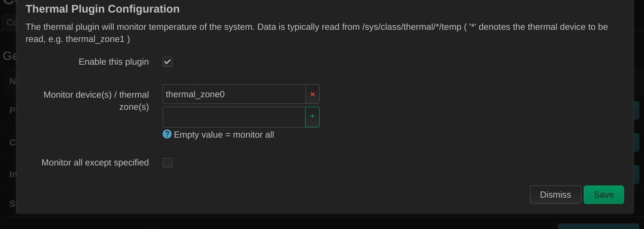The image size is (644, 229).
Task: Focus the thermal_zone0 text field
Action: (234, 94)
